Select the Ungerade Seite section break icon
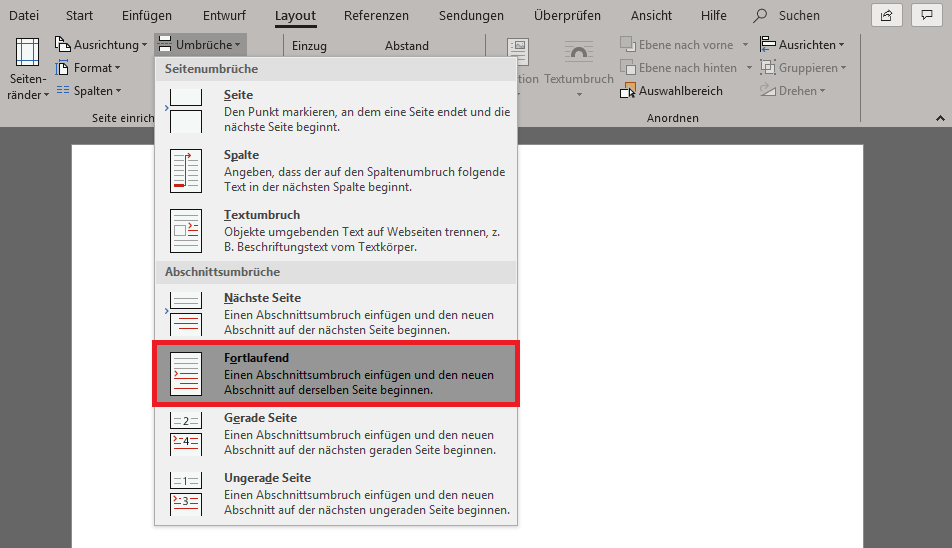The width and height of the screenshot is (952, 548). pyautogui.click(x=185, y=493)
